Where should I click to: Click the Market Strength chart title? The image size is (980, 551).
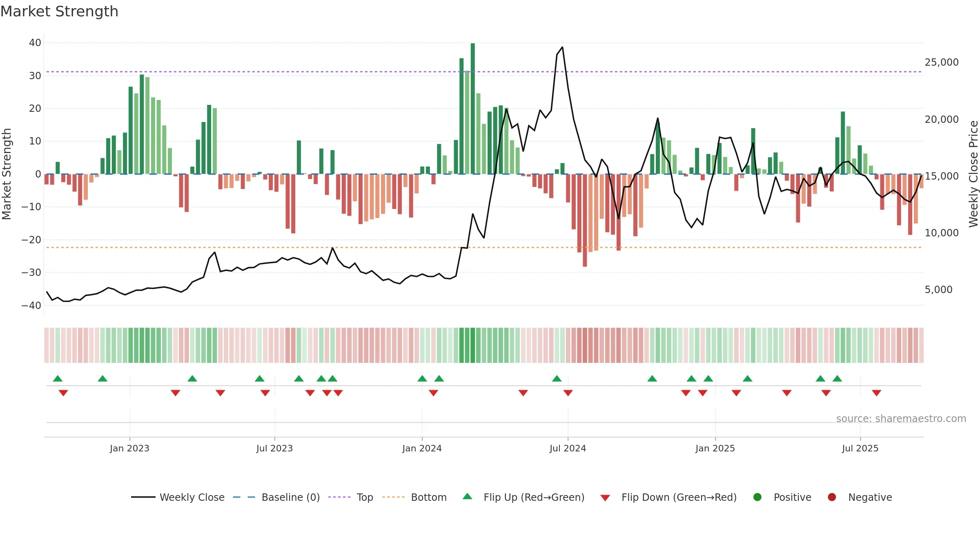pyautogui.click(x=59, y=11)
